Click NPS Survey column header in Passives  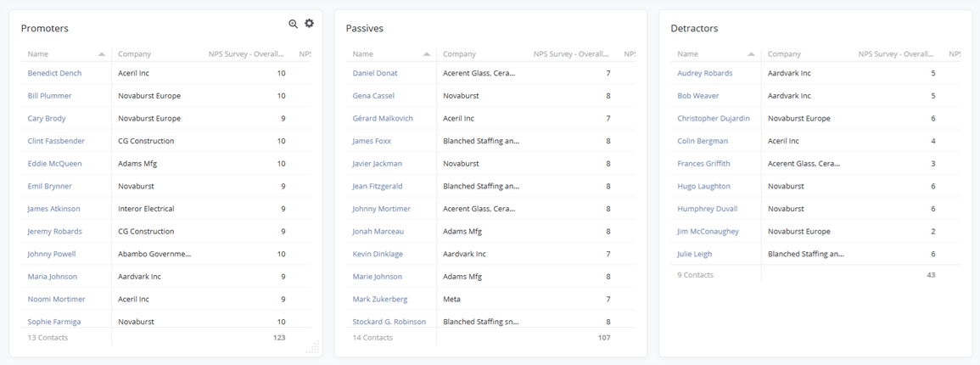[x=570, y=54]
